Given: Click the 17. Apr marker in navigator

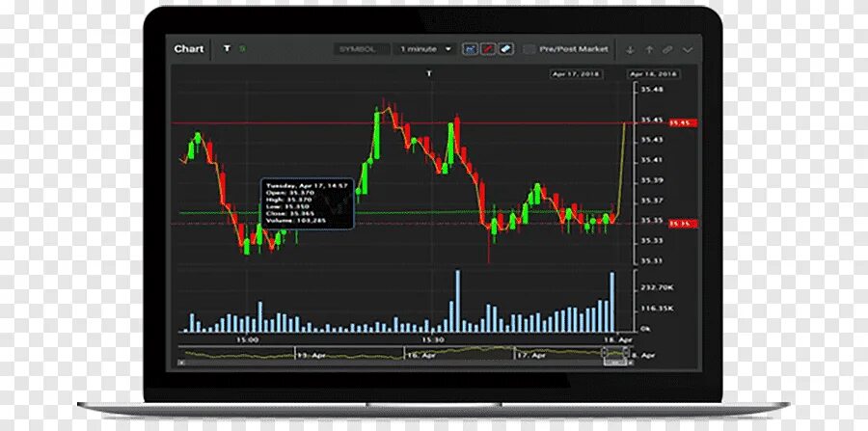Looking at the screenshot, I should point(530,355).
